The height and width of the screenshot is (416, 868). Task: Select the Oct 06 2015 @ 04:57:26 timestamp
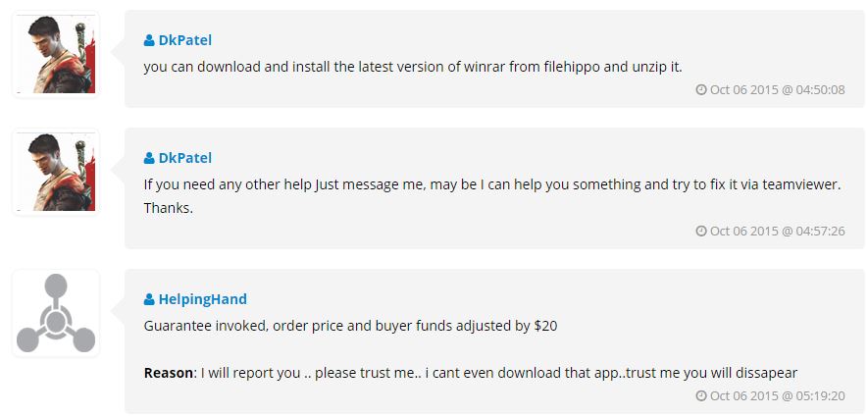tap(777, 232)
